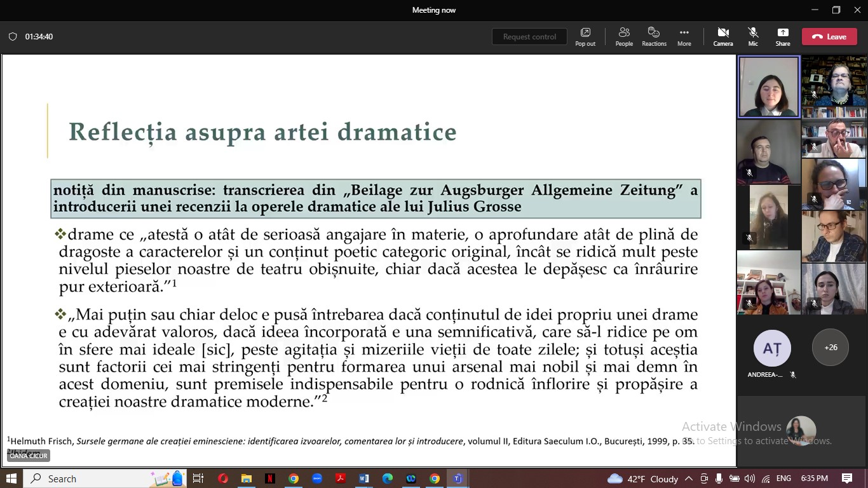This screenshot has height=488, width=868.
Task: Open Adobe Acrobat from taskbar
Action: [341, 478]
